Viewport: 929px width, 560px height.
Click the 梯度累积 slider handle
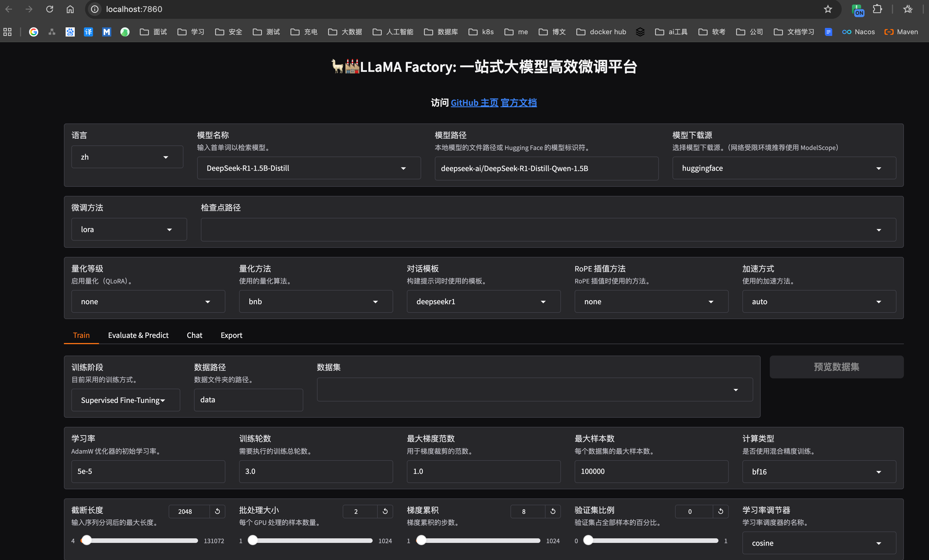[421, 540]
